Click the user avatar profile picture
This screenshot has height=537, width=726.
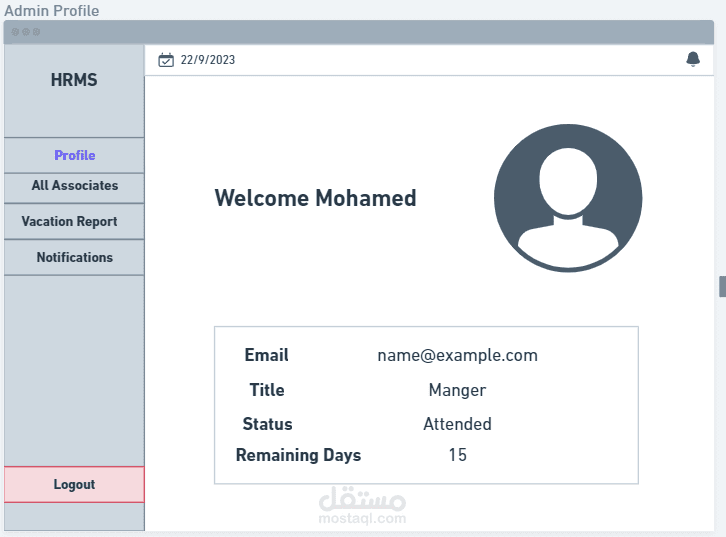pyautogui.click(x=568, y=198)
